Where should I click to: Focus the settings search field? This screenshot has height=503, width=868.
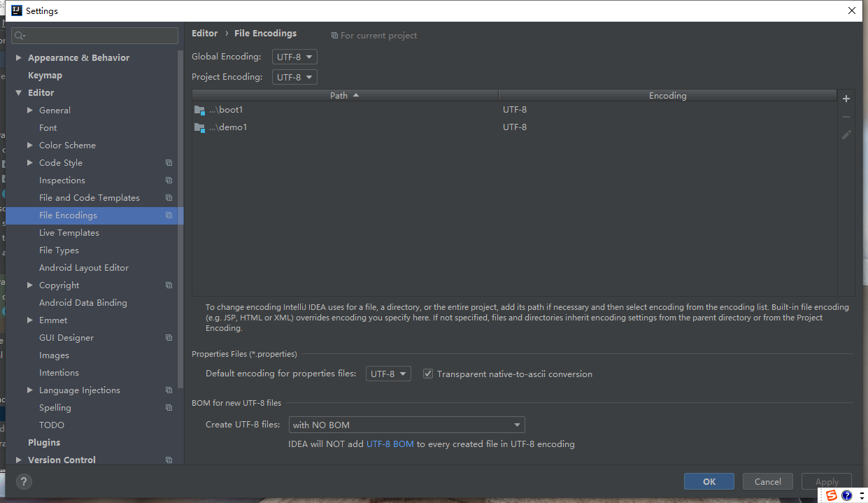click(95, 36)
